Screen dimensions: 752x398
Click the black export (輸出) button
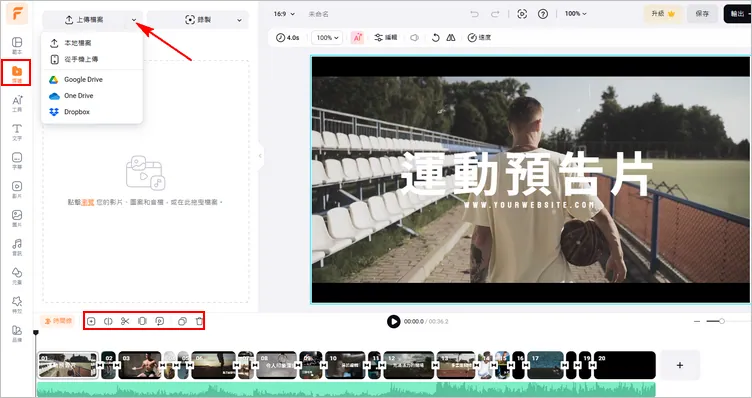coord(738,14)
